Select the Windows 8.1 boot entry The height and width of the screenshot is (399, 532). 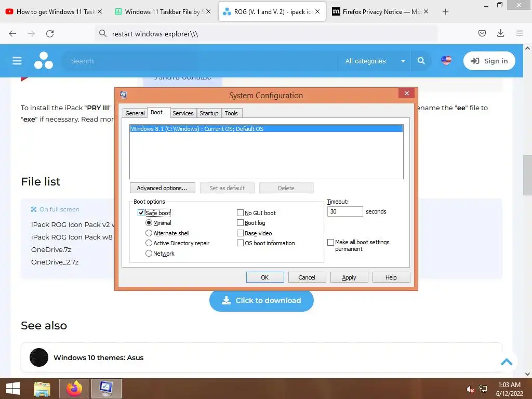pos(267,129)
